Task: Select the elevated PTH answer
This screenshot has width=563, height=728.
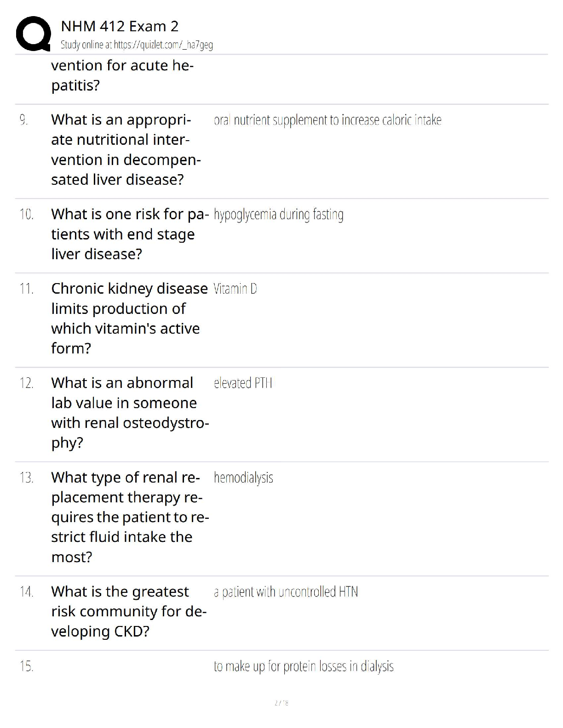Action: coord(243,383)
